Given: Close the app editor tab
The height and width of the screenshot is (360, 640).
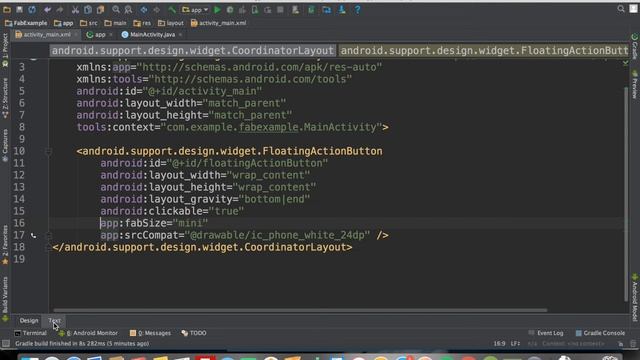Looking at the screenshot, I should pos(111,35).
